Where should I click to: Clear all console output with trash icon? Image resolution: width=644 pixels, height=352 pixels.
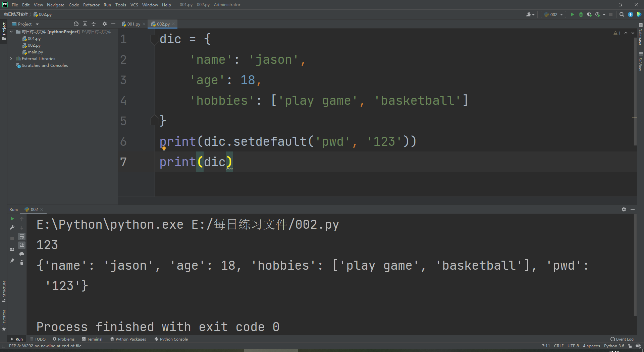[22, 262]
